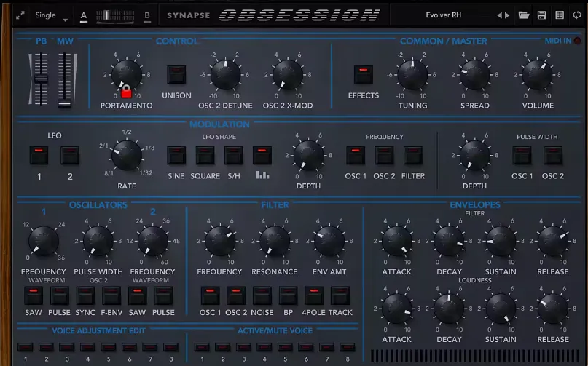Select the random bars LFO shape button
The width and height of the screenshot is (588, 366).
(262, 156)
